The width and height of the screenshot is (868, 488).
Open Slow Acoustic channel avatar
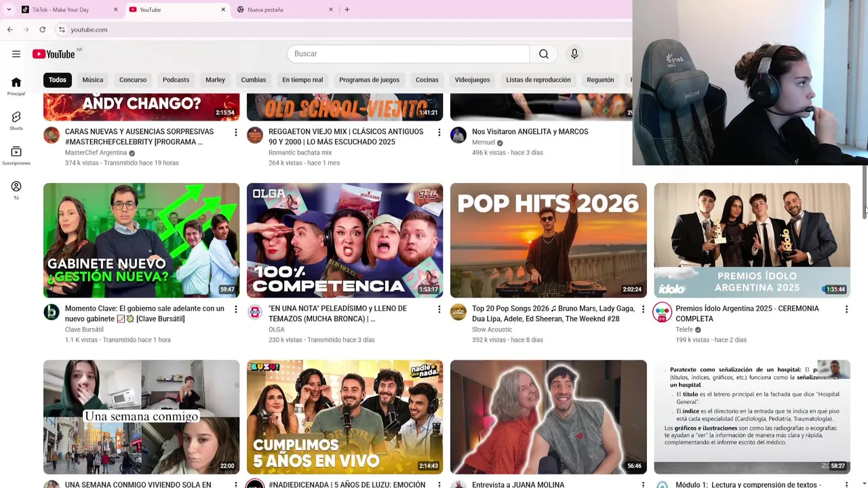click(x=458, y=312)
